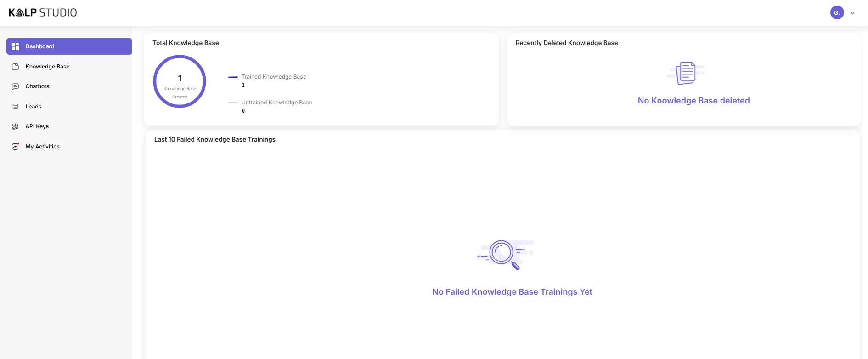This screenshot has width=868, height=359.
Task: Expand the user account dropdown chevron
Action: (852, 13)
